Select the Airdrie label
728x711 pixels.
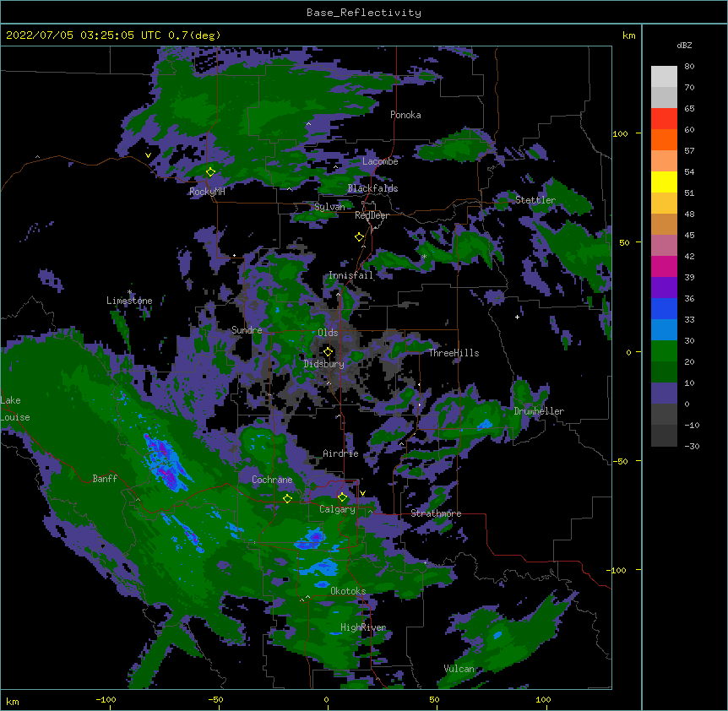coord(340,453)
